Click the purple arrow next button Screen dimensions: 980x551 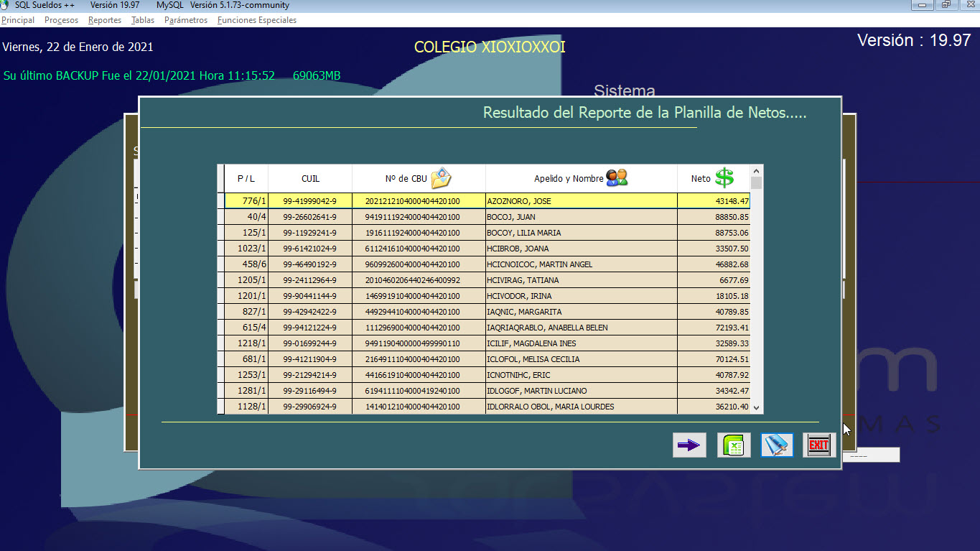pyautogui.click(x=689, y=445)
